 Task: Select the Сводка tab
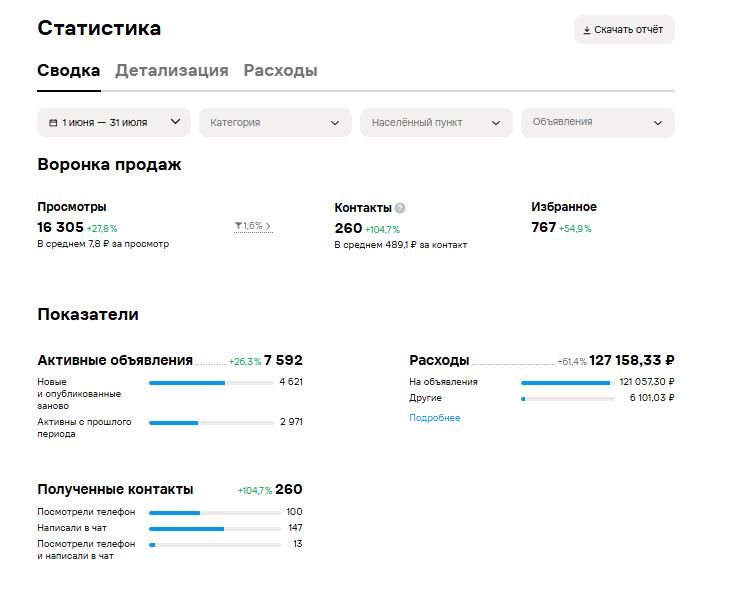[x=69, y=70]
